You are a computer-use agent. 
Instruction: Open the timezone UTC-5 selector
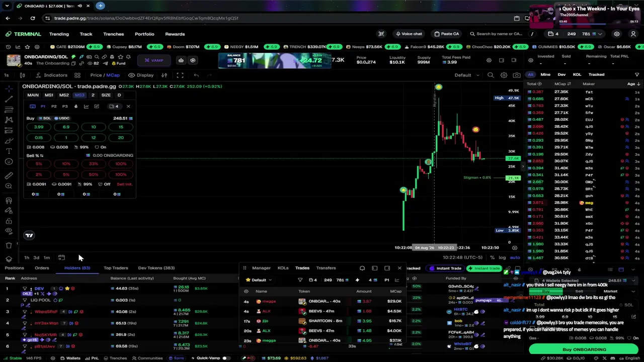pyautogui.click(x=463, y=257)
